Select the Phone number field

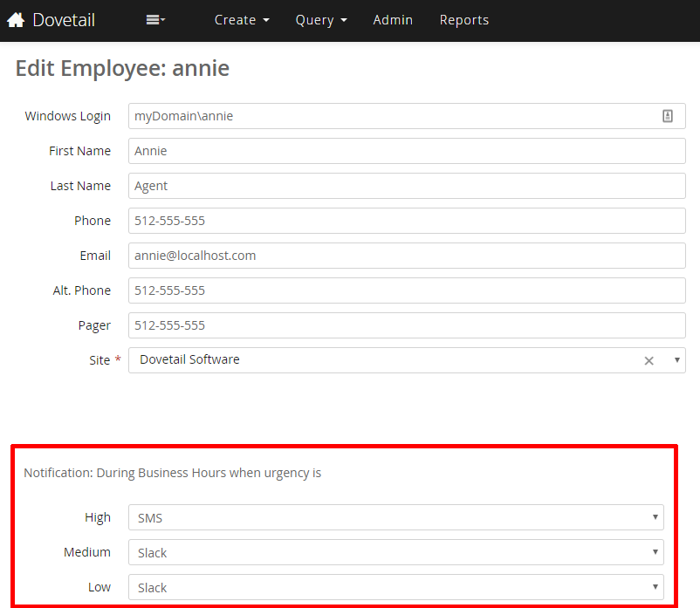tap(407, 221)
